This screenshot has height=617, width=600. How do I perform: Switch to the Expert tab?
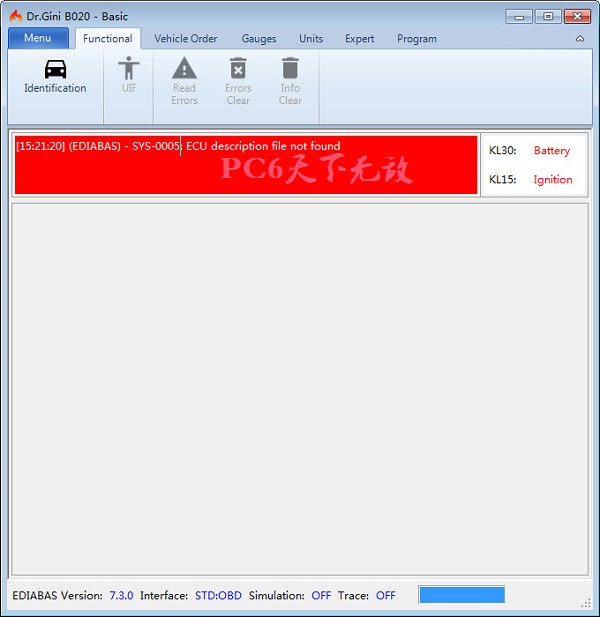359,39
